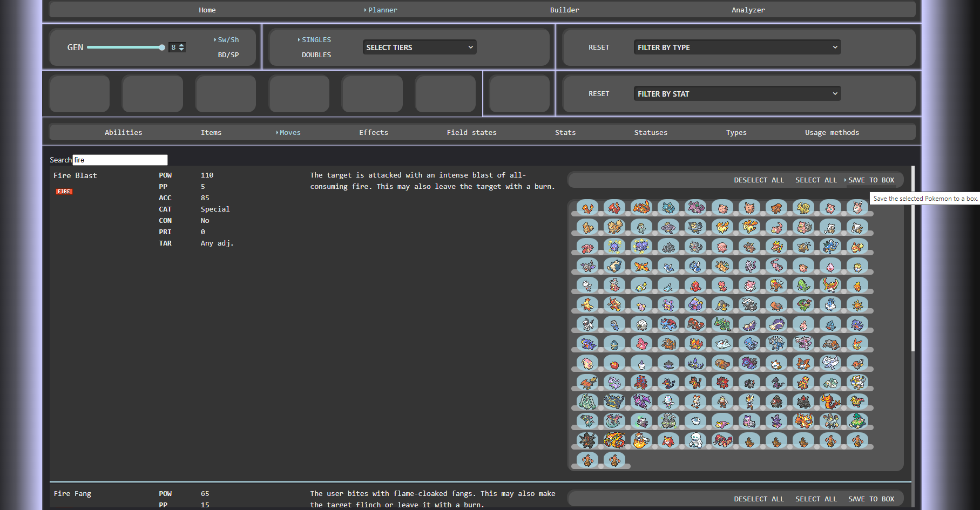This screenshot has width=980, height=510.
Task: Choose Mewtwo in the Fire Blast learners
Action: [x=749, y=266]
